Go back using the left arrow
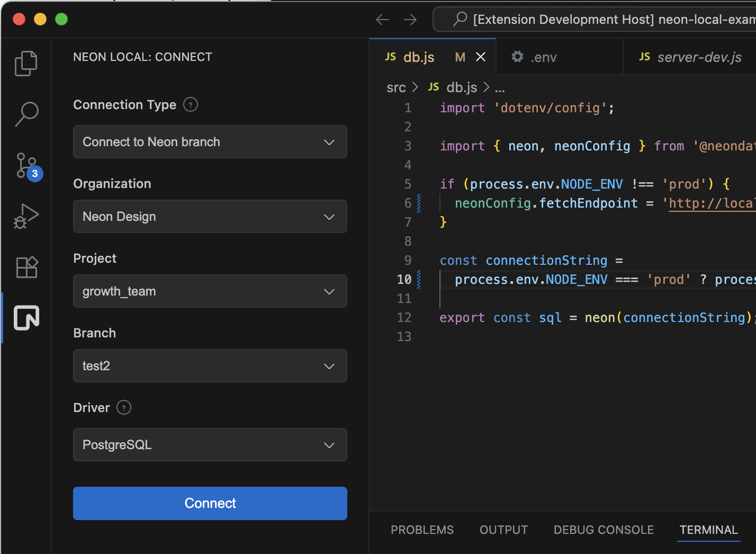This screenshot has height=554, width=756. click(x=382, y=20)
